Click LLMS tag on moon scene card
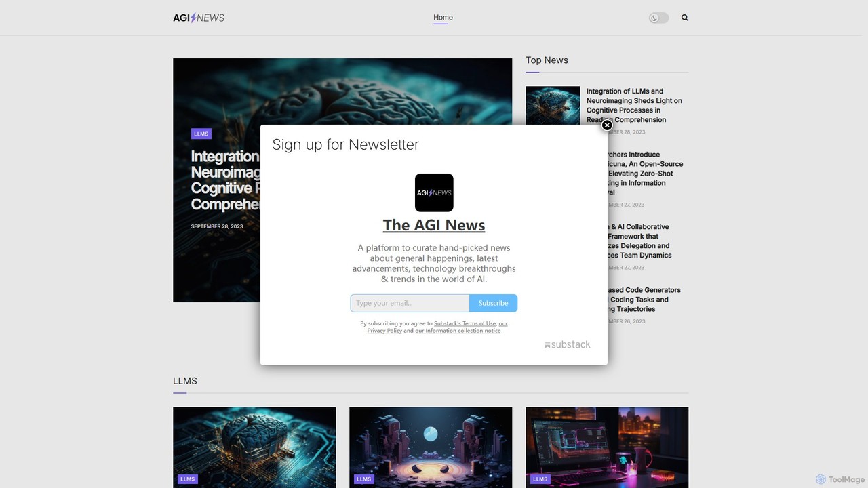Image resolution: width=868 pixels, height=488 pixels. (x=364, y=479)
